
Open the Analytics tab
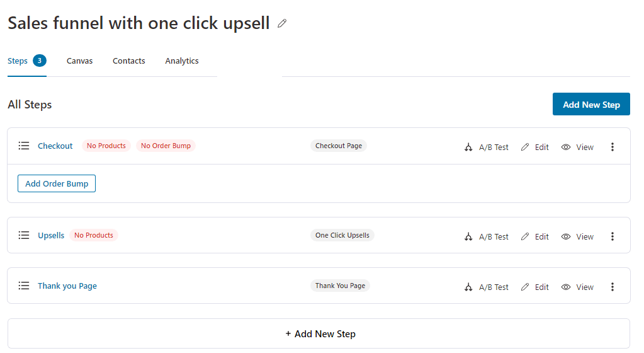(x=182, y=61)
